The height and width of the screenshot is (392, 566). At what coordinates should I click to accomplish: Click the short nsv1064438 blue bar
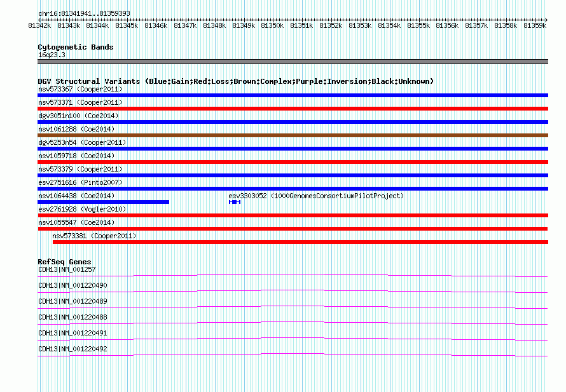[x=103, y=202]
